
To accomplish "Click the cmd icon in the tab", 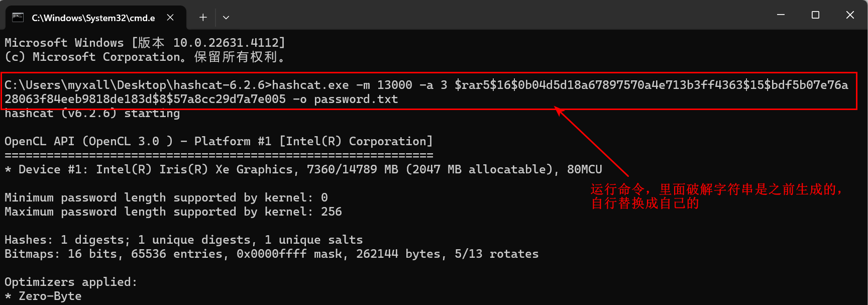I will 18,18.
